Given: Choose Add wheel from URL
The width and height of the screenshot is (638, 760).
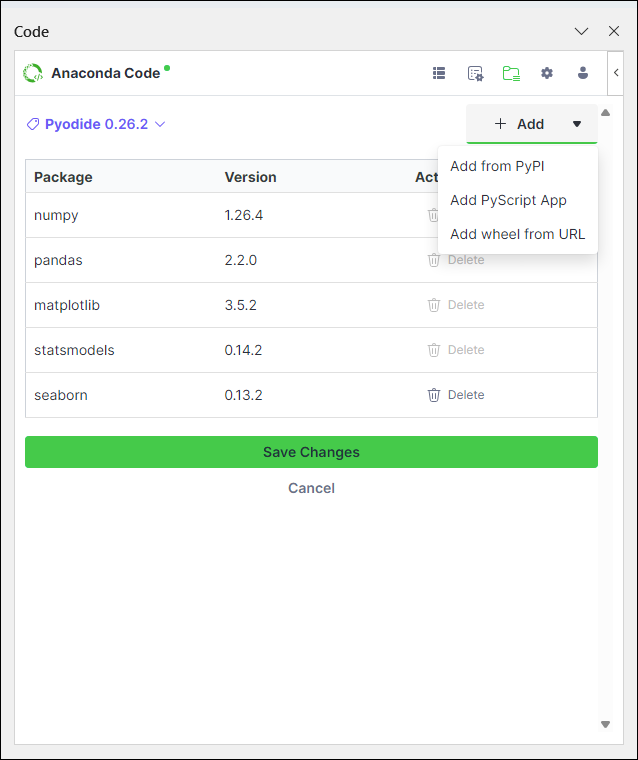Looking at the screenshot, I should coord(517,234).
